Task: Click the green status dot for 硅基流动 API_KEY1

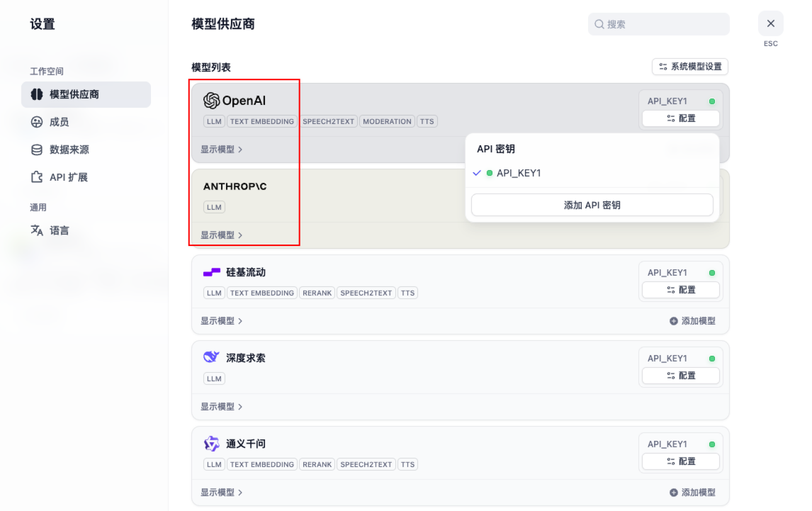Action: coord(712,273)
